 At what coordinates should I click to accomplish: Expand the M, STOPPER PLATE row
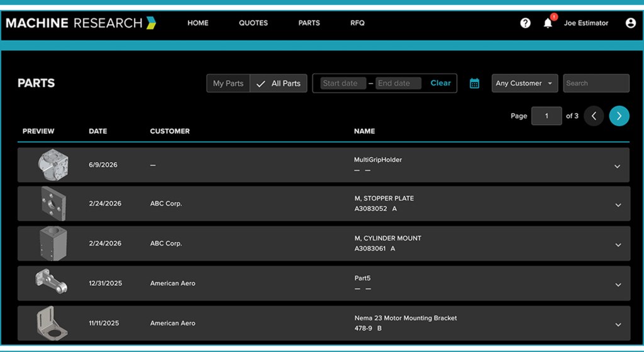tap(618, 205)
